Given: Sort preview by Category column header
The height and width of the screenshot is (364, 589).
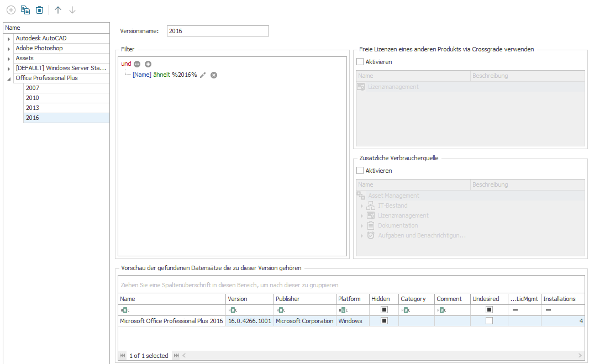Looking at the screenshot, I should pos(416,299).
